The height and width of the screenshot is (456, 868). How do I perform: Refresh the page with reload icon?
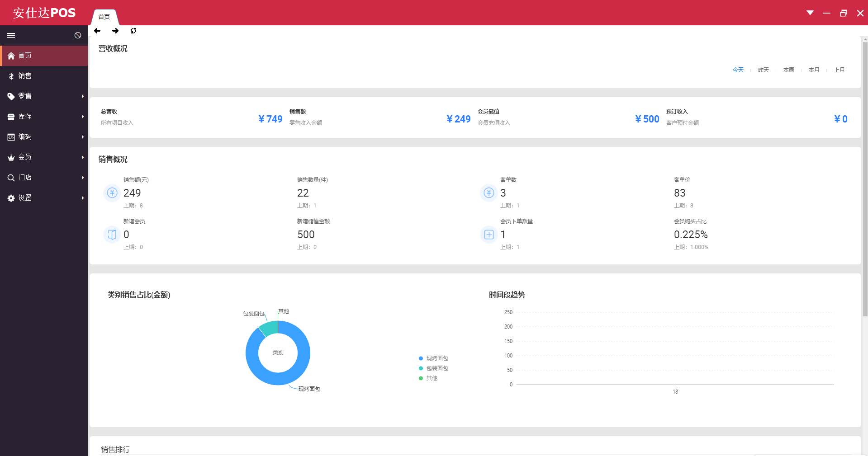[x=133, y=31]
